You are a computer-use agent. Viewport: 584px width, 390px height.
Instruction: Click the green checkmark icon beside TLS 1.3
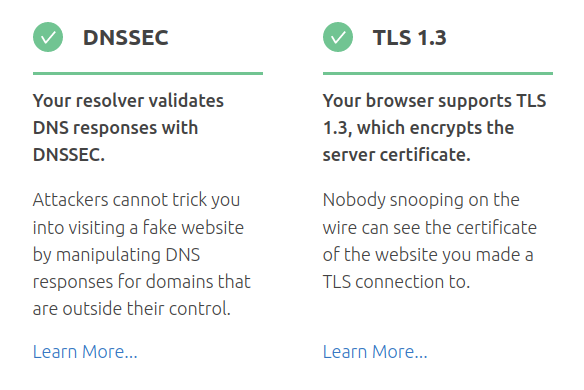(x=338, y=37)
